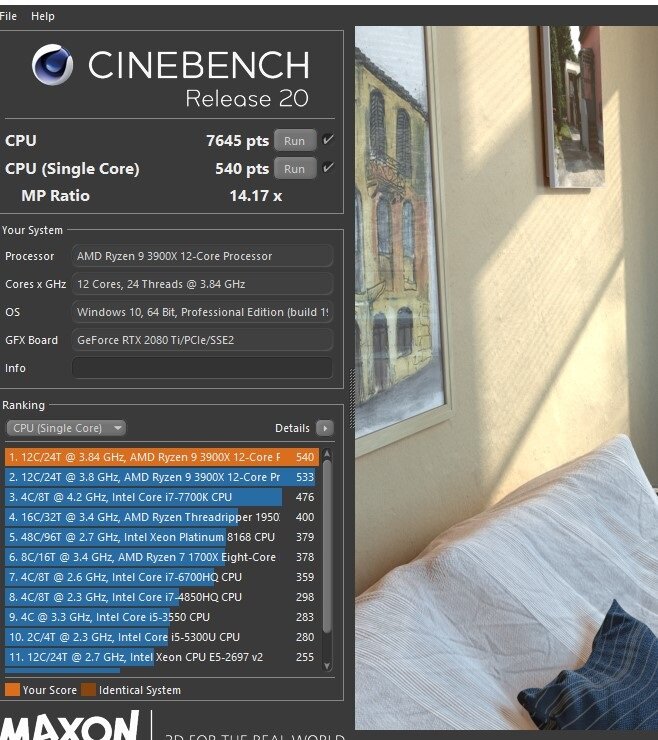The height and width of the screenshot is (740, 658).
Task: Click the GFX Board field
Action: [202, 340]
